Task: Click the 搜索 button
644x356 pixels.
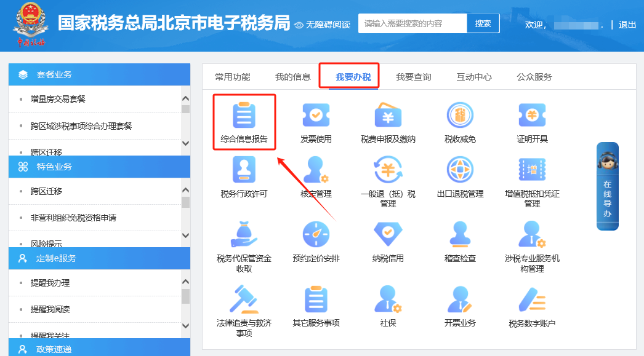Action: (483, 23)
